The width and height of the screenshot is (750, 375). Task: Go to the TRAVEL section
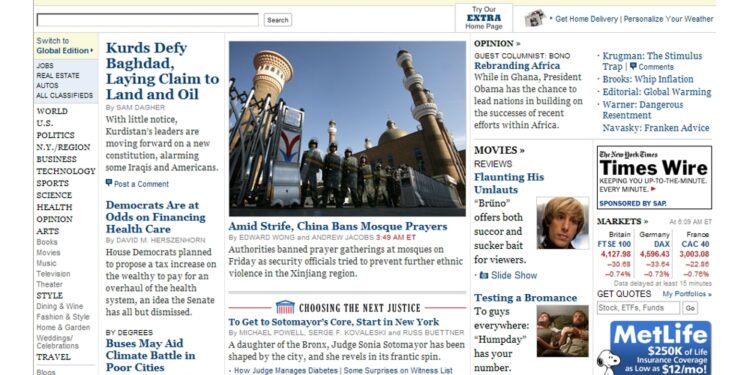pos(54,357)
